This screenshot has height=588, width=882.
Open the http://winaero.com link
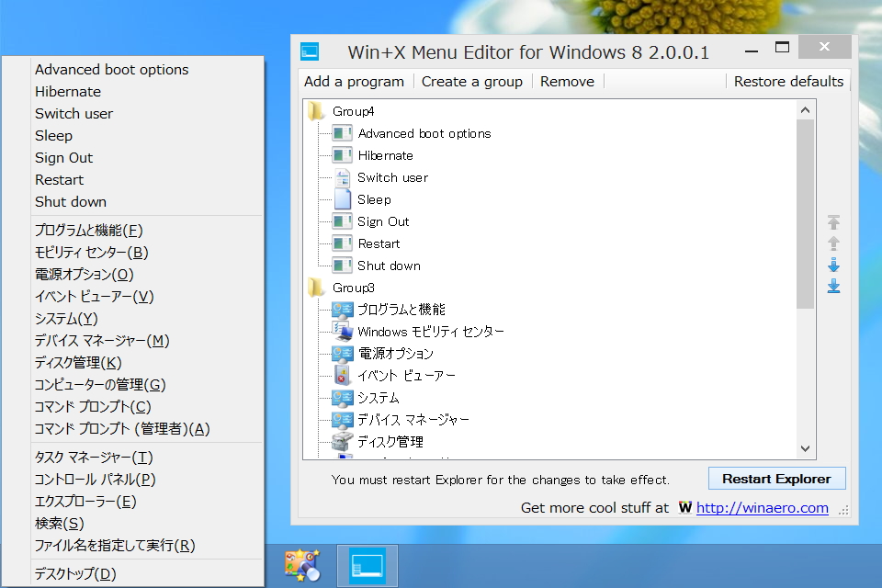[x=763, y=508]
